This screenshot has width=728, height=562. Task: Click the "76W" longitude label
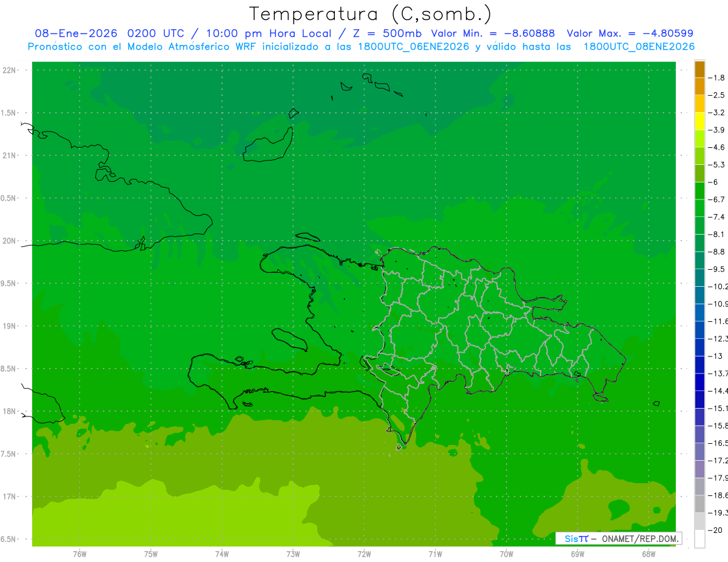pyautogui.click(x=79, y=554)
